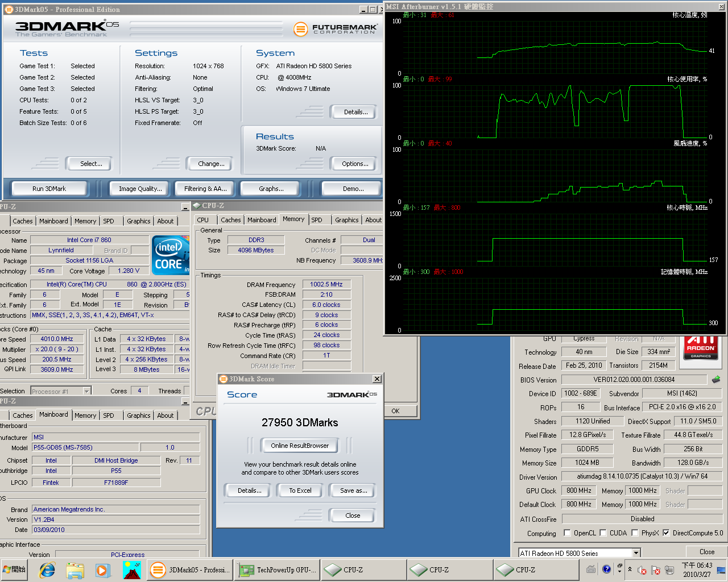728x582 pixels.
Task: Click Details in the 3DMark Score dialog
Action: (249, 490)
